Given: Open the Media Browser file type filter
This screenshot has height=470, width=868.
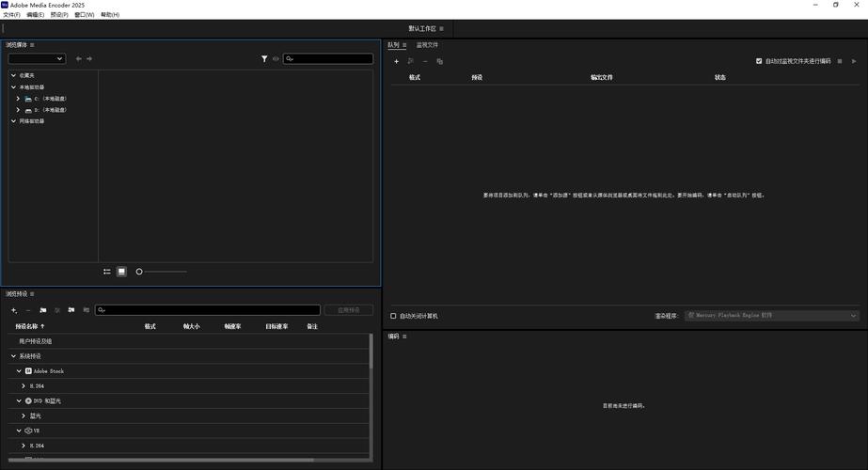Looking at the screenshot, I should tap(264, 58).
